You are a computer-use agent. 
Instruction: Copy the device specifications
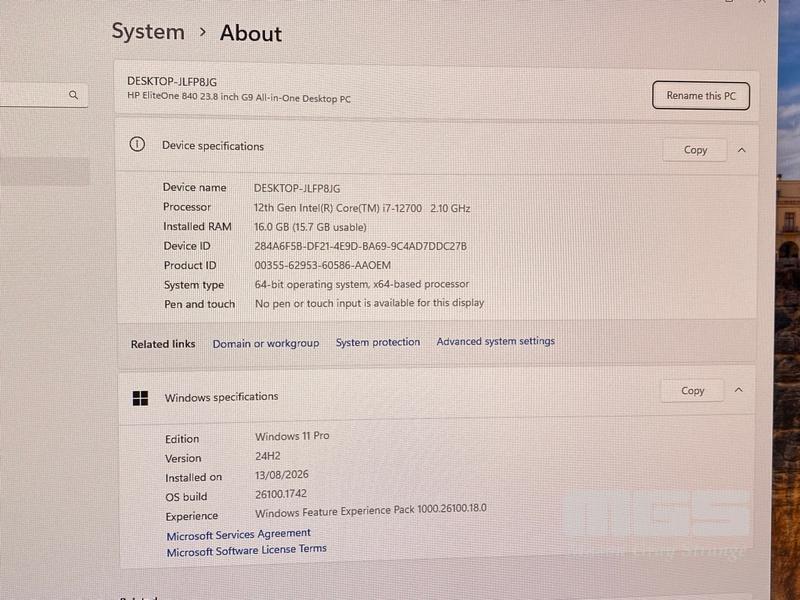[x=695, y=150]
